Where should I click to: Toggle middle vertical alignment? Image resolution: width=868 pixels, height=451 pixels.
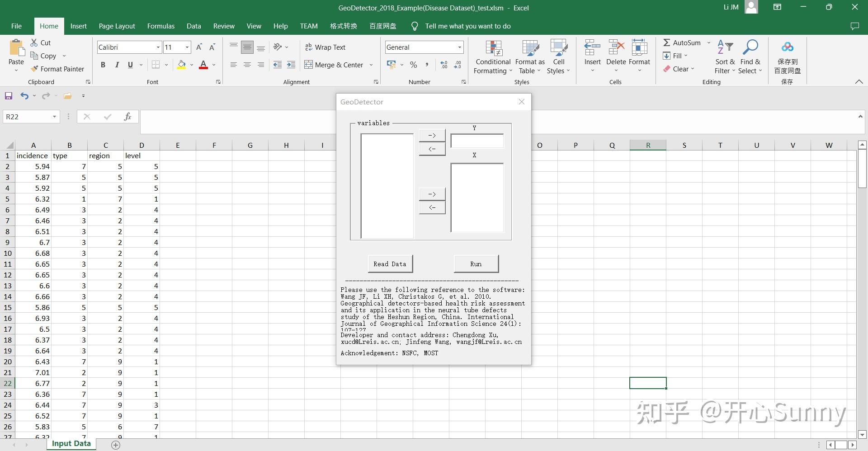[x=247, y=47]
